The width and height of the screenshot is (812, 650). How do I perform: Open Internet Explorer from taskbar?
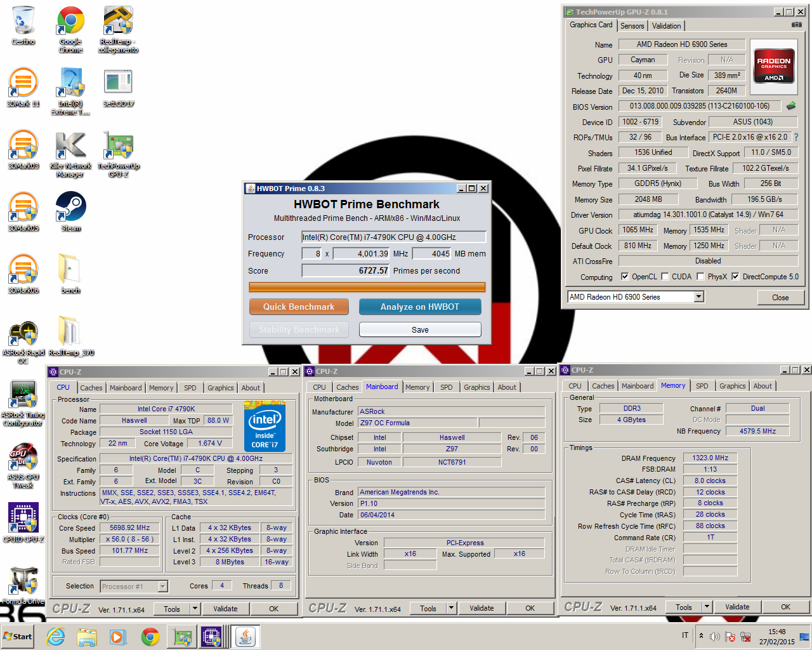coord(56,637)
